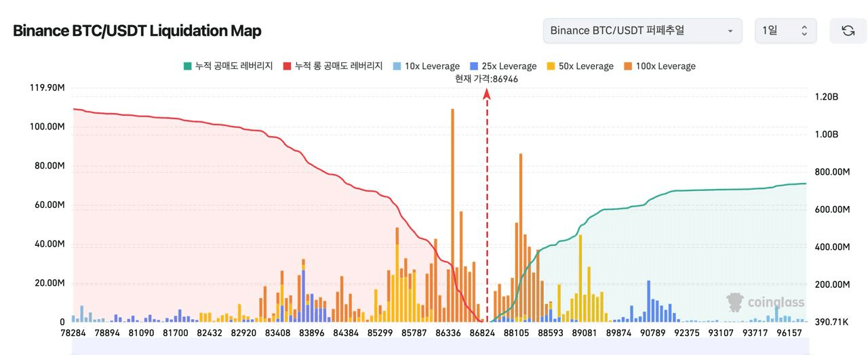The image size is (868, 355).
Task: Click the 81090 price axis label
Action: pos(141,333)
